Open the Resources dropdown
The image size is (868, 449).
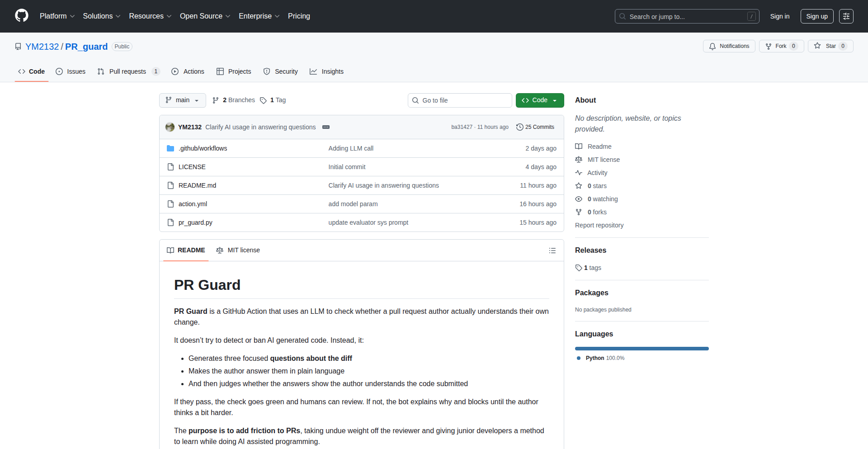click(150, 16)
